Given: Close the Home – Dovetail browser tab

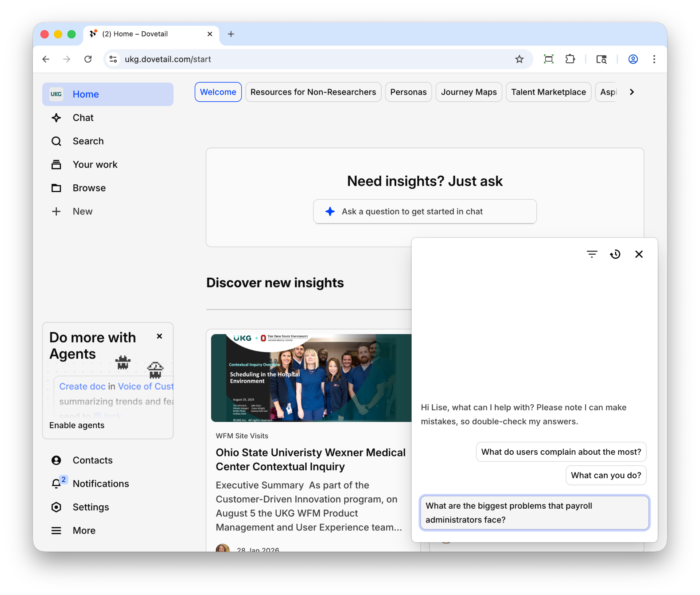Looking at the screenshot, I should 210,34.
